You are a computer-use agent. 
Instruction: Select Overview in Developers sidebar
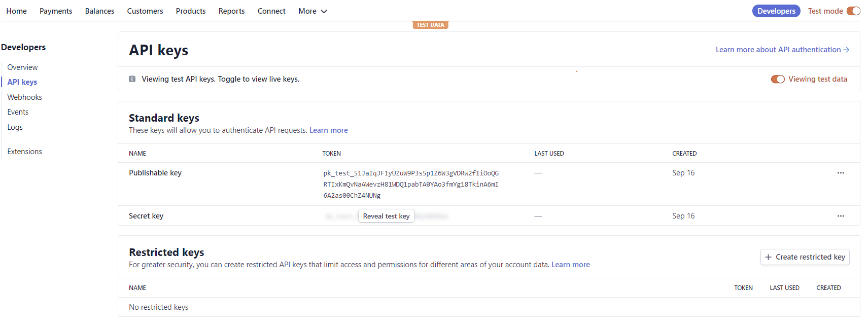tap(22, 67)
